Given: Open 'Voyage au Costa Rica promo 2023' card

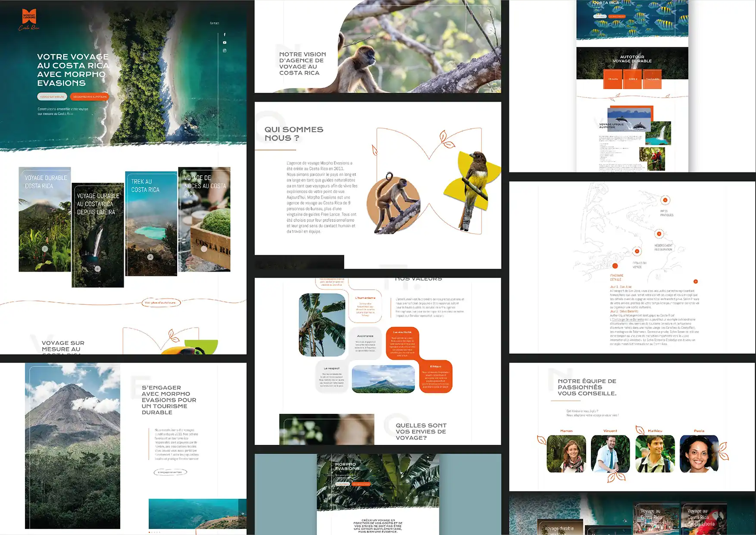Looking at the screenshot, I should pyautogui.click(x=656, y=519).
